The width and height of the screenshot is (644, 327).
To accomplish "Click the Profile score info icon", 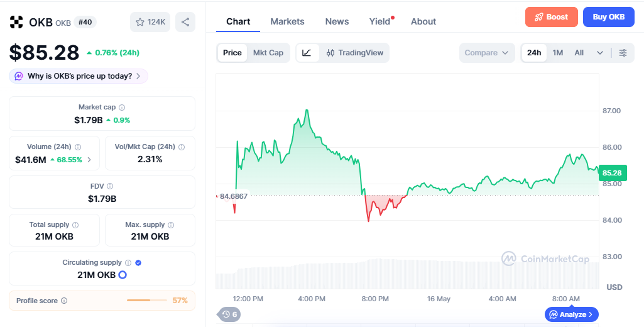I will [64, 301].
